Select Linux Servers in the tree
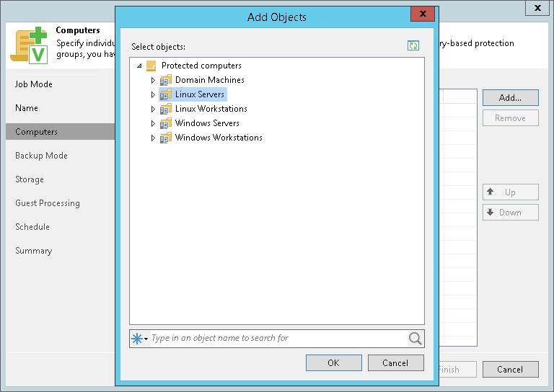 tap(200, 94)
